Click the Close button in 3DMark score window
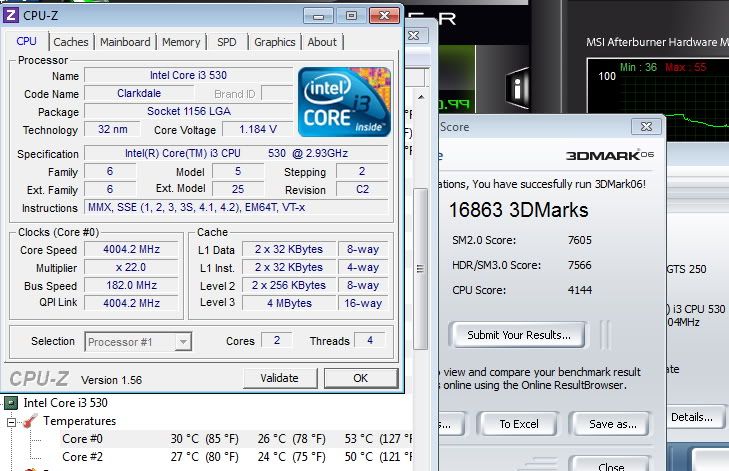729x471 pixels. point(610,465)
